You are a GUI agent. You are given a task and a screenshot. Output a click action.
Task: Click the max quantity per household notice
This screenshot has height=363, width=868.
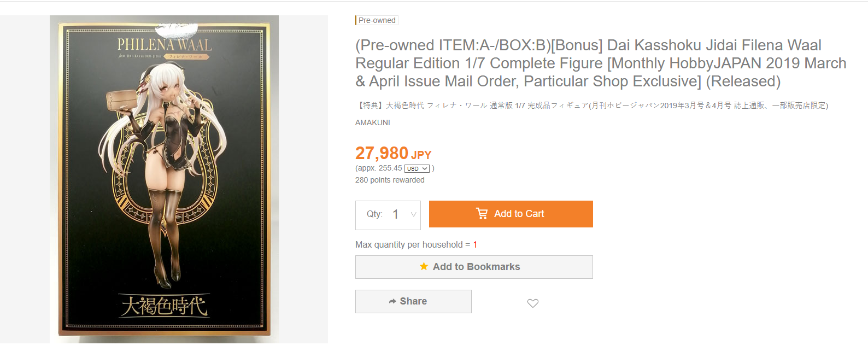click(416, 244)
